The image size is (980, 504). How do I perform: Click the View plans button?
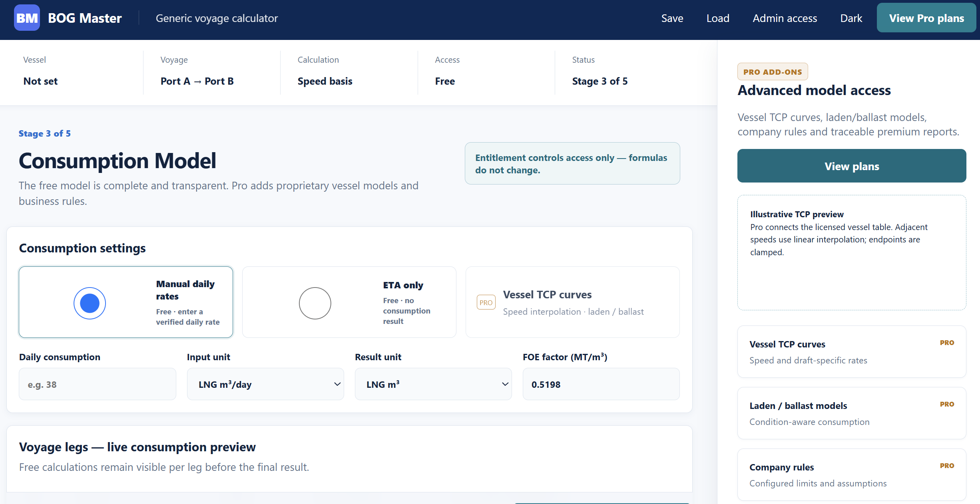[x=852, y=166]
